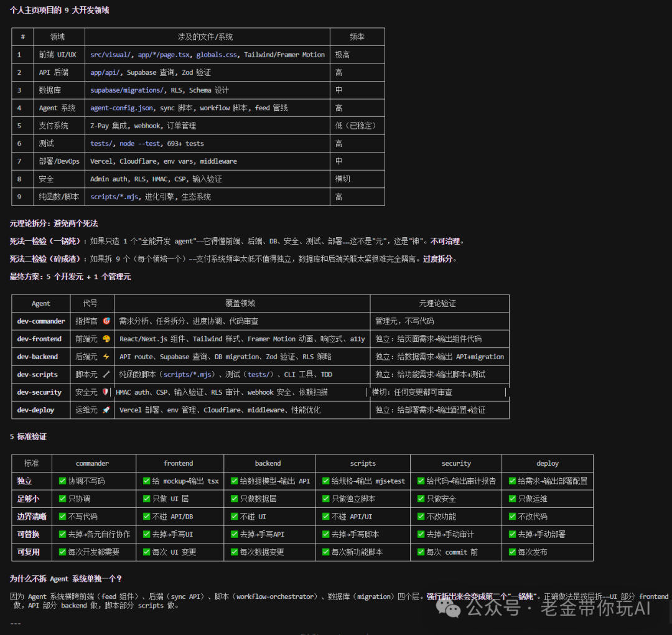Click node --test in the 测试 row
672x635 pixels.
coord(140,143)
